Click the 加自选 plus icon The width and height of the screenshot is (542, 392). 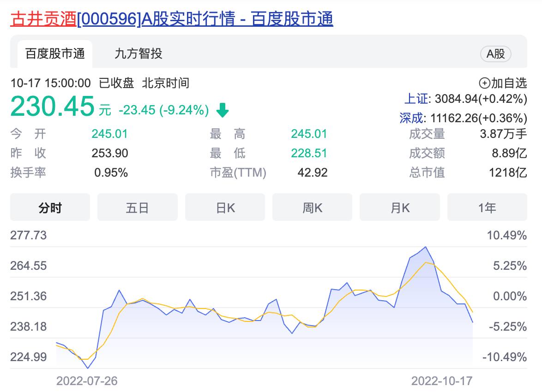484,83
